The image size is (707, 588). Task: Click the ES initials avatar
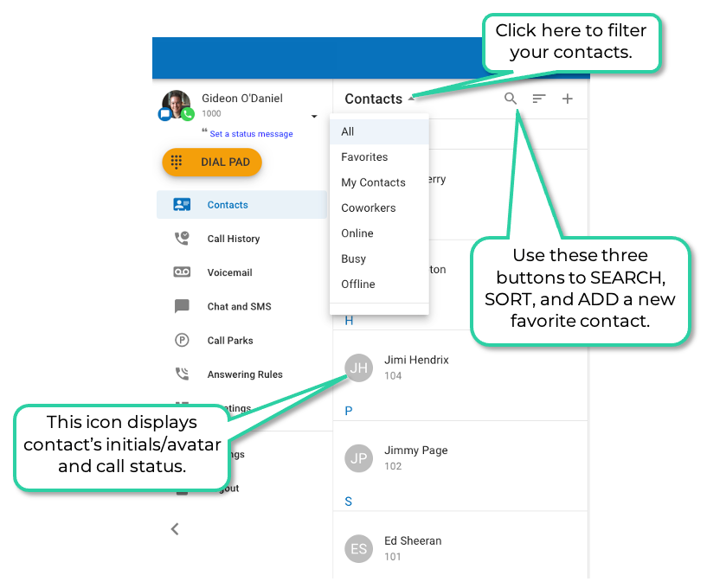[359, 549]
